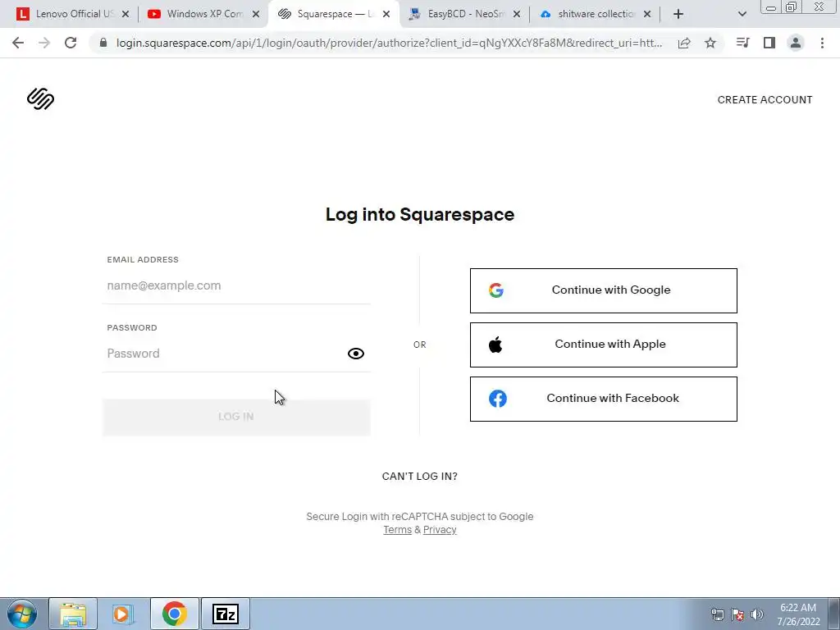The width and height of the screenshot is (840, 630).
Task: Bookmark this page with the star
Action: coord(710,43)
